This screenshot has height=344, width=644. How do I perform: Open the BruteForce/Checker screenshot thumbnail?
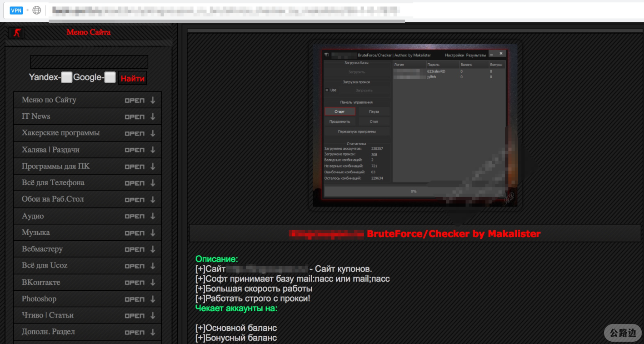pos(414,125)
